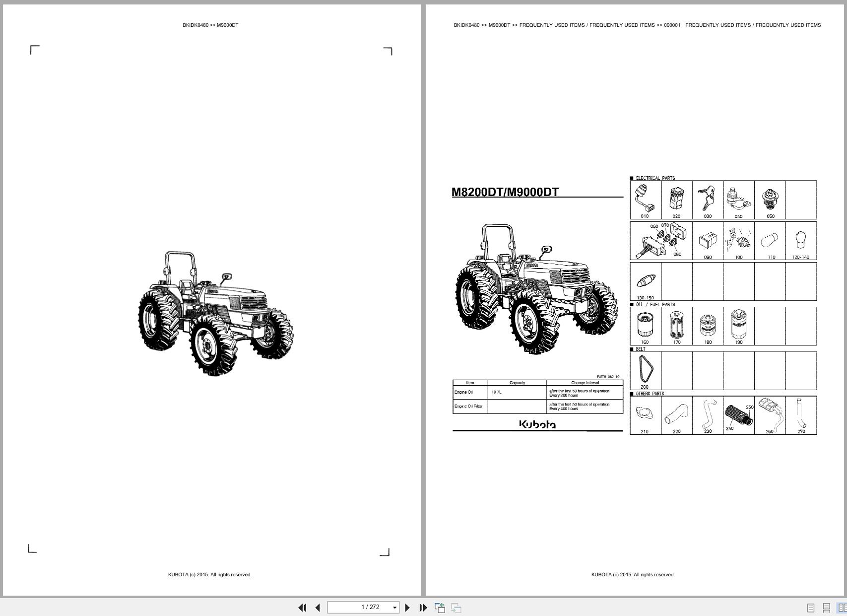The height and width of the screenshot is (616, 847).
Task: Click the Kubota logo
Action: pyautogui.click(x=537, y=425)
